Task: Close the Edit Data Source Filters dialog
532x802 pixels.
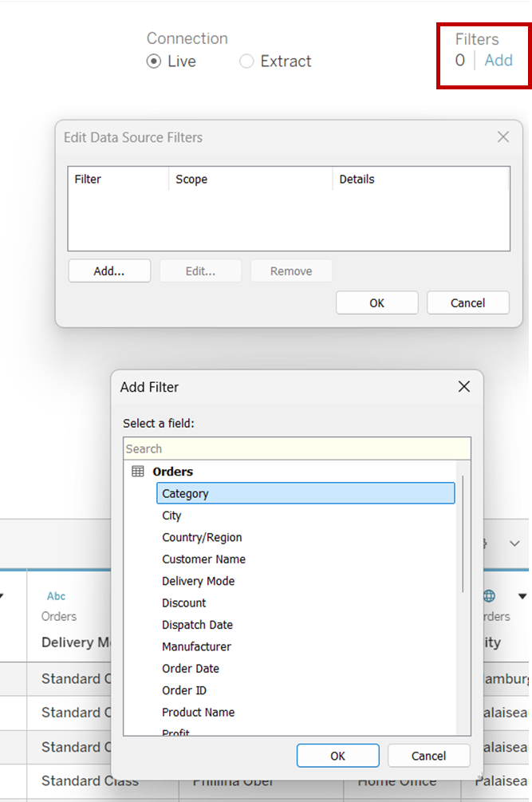Action: click(503, 136)
